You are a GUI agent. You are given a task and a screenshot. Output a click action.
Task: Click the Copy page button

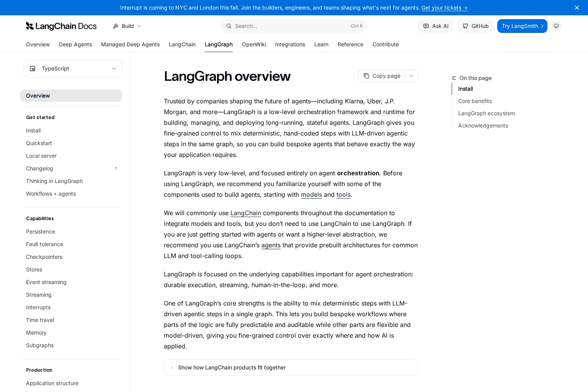(382, 76)
